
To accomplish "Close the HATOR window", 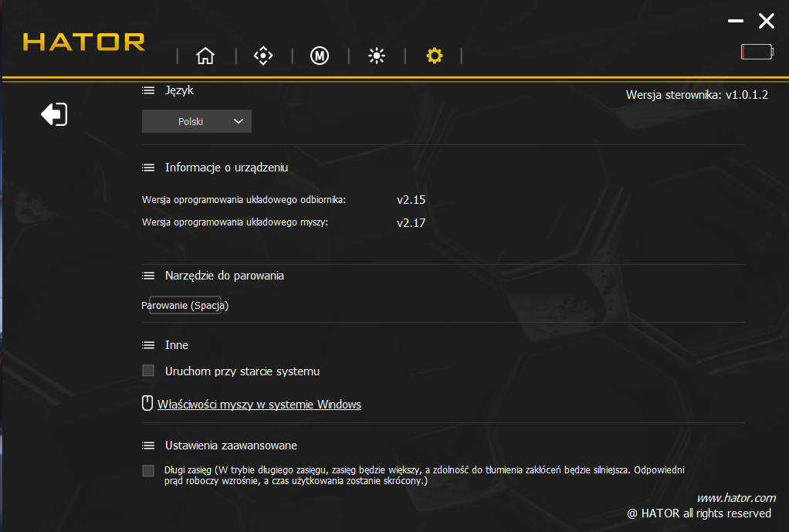I will tap(767, 21).
